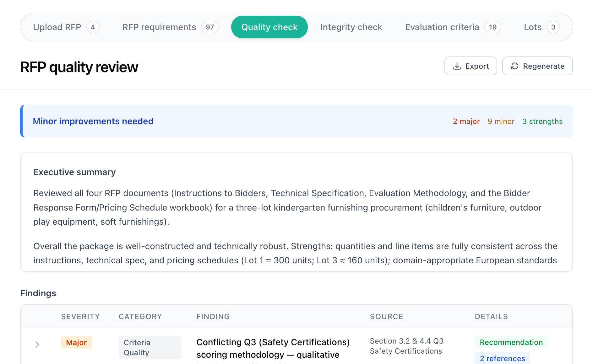Click the 3 strengths count

pos(542,121)
